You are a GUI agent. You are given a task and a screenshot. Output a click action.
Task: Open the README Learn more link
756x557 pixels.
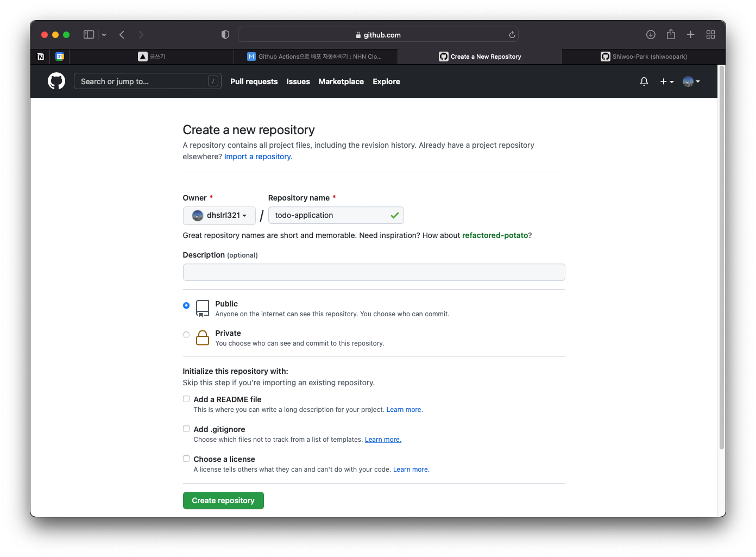coord(405,410)
